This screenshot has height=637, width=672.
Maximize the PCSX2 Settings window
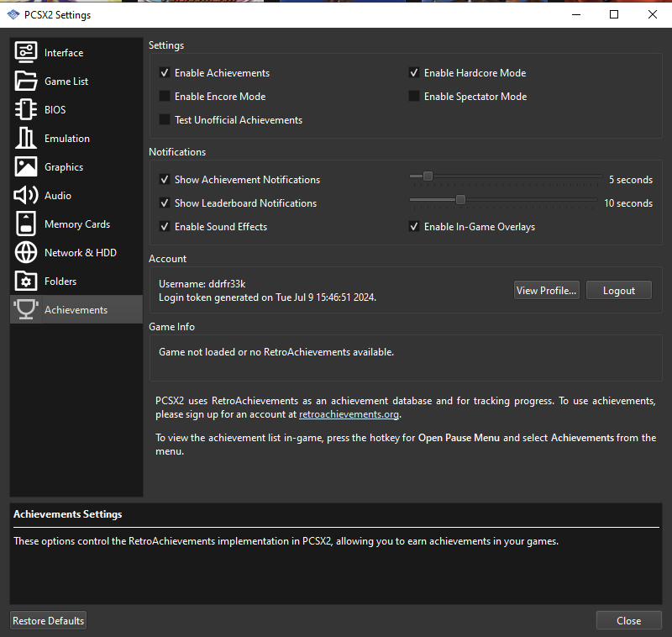614,14
